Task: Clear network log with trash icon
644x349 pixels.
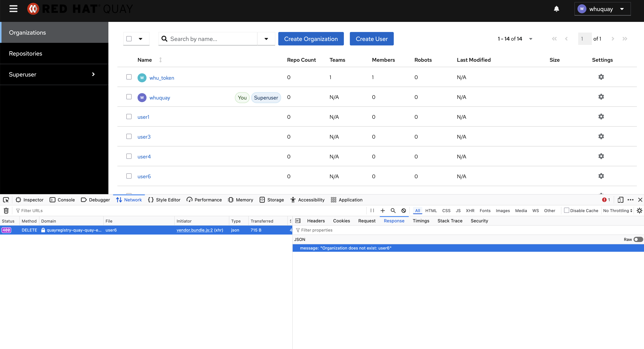Action: click(x=6, y=211)
